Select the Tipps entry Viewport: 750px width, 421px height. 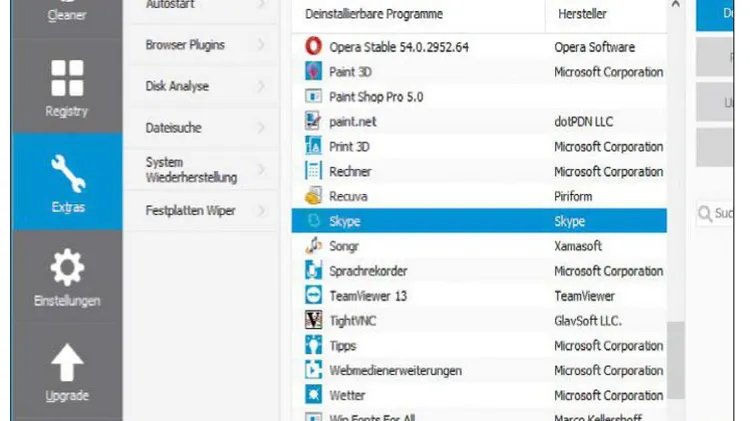click(479, 345)
